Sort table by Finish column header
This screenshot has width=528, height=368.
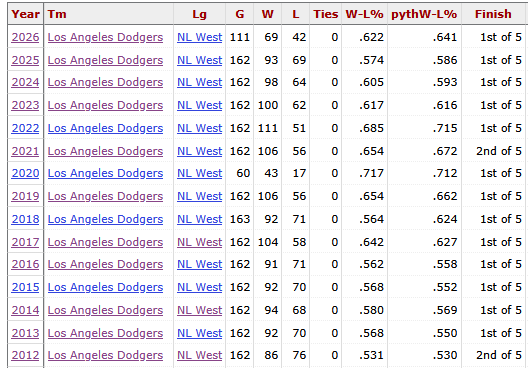click(493, 14)
